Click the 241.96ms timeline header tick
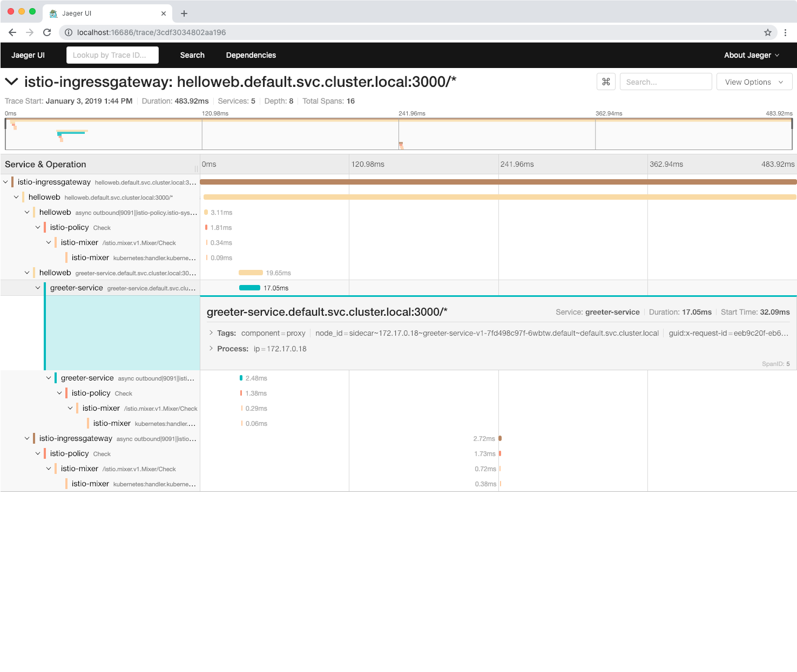797x672 pixels. point(517,164)
